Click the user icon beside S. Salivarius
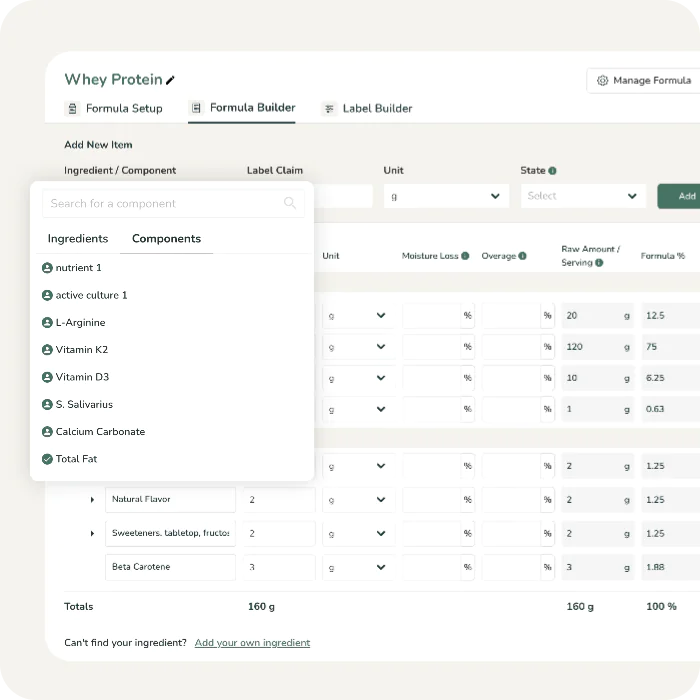Viewport: 700px width, 700px height. pos(47,404)
